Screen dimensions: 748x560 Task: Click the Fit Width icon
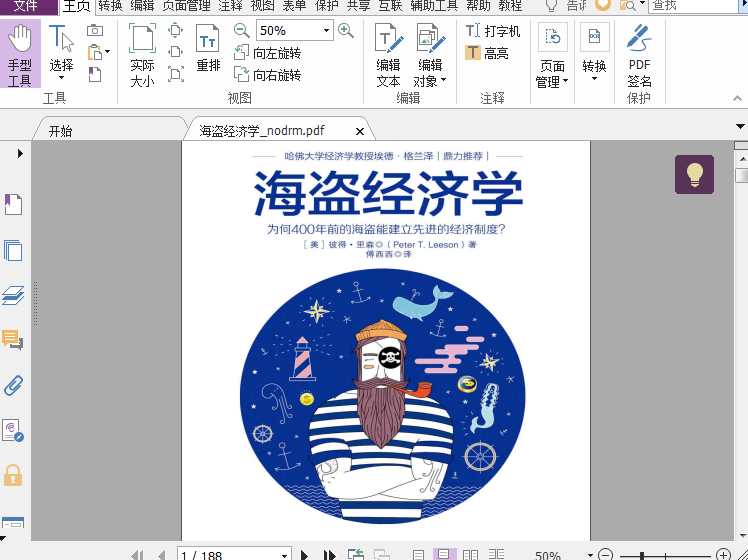pos(176,52)
